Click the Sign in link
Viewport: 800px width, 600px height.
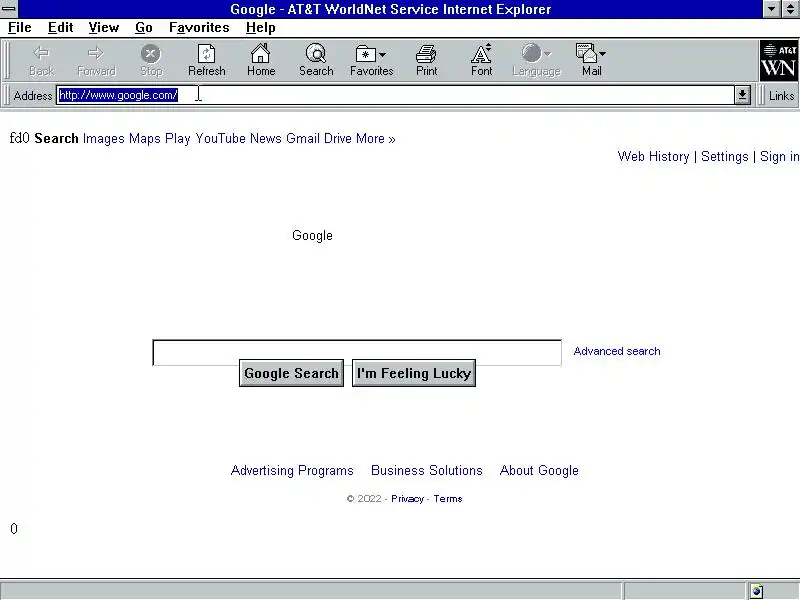[x=780, y=157]
